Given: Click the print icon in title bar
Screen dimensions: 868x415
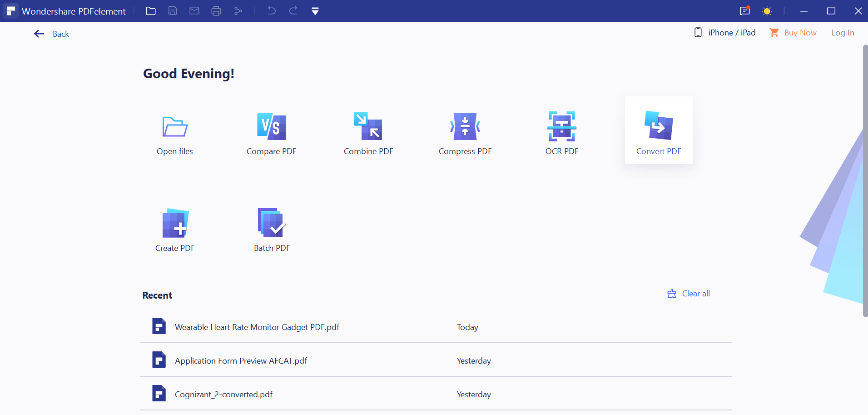Looking at the screenshot, I should click(x=216, y=11).
